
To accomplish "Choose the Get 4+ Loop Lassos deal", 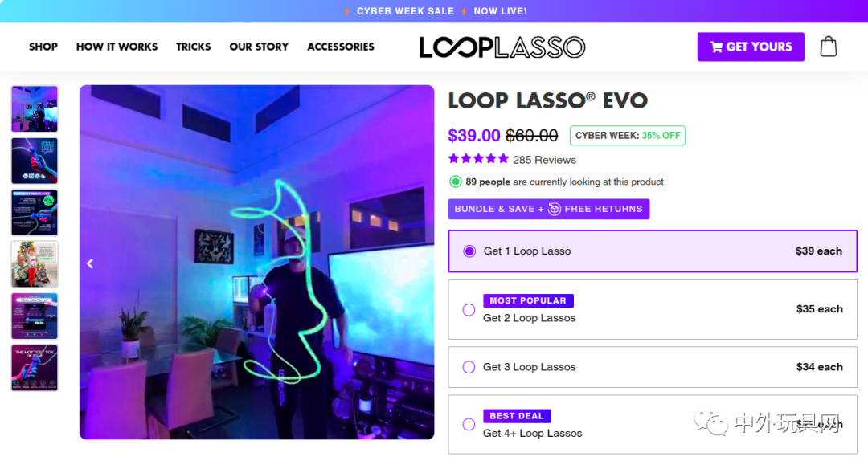I will click(x=653, y=425).
